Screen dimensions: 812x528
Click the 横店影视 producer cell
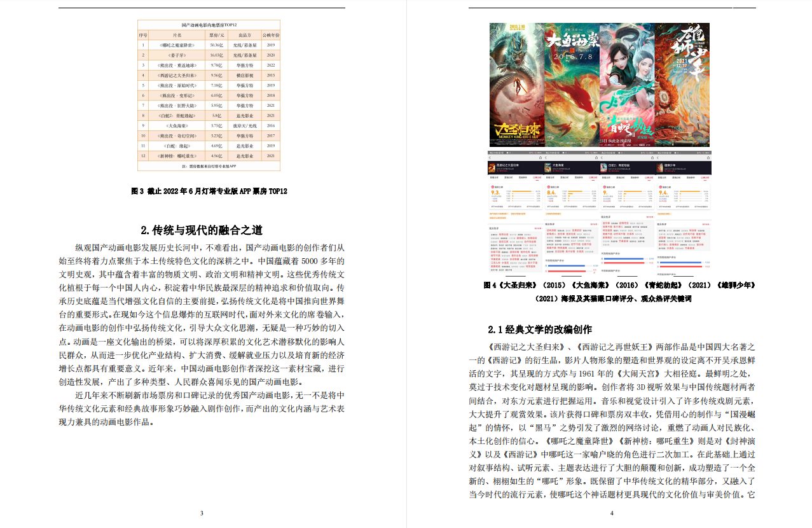point(244,75)
